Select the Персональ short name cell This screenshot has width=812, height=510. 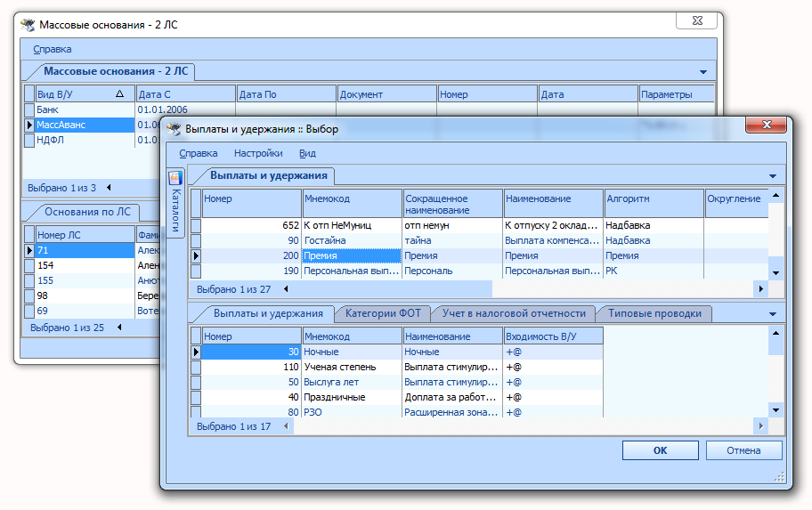pyautogui.click(x=452, y=271)
